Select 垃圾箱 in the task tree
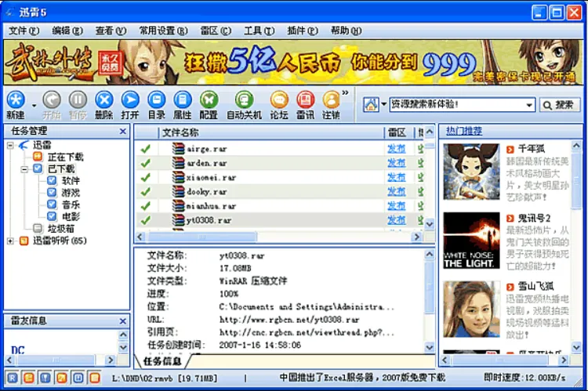 coord(60,229)
